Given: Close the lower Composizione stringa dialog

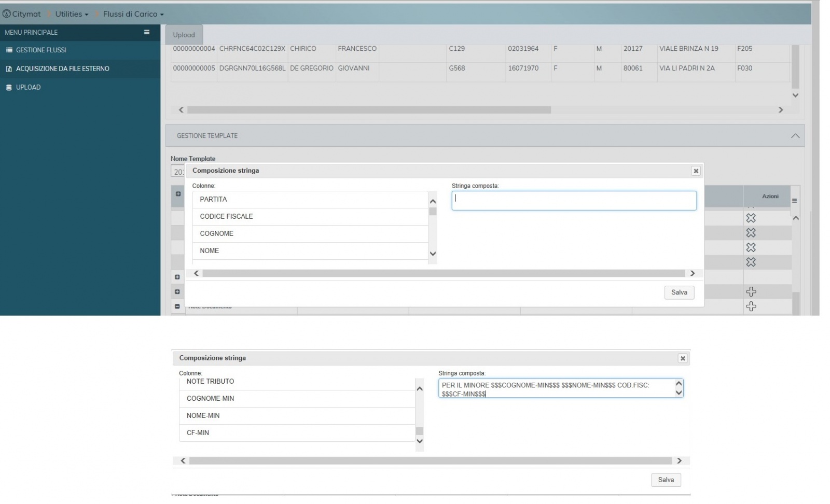Looking at the screenshot, I should (x=683, y=358).
